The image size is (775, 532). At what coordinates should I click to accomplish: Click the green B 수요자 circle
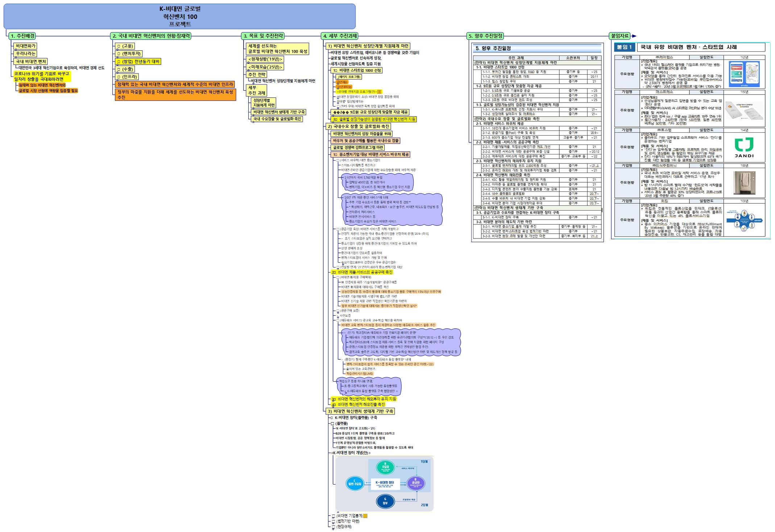[385, 467]
